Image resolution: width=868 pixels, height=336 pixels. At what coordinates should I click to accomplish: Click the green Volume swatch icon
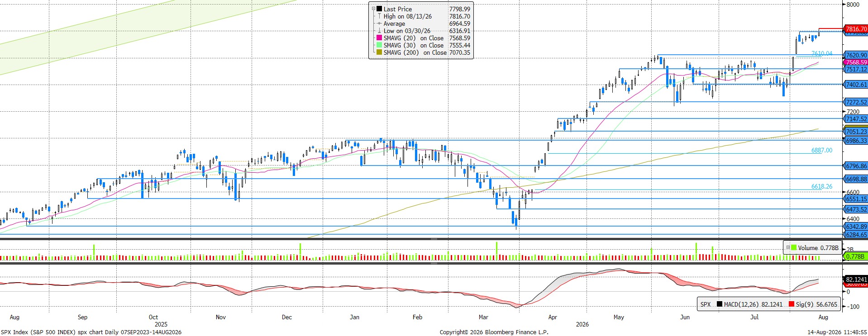click(793, 247)
